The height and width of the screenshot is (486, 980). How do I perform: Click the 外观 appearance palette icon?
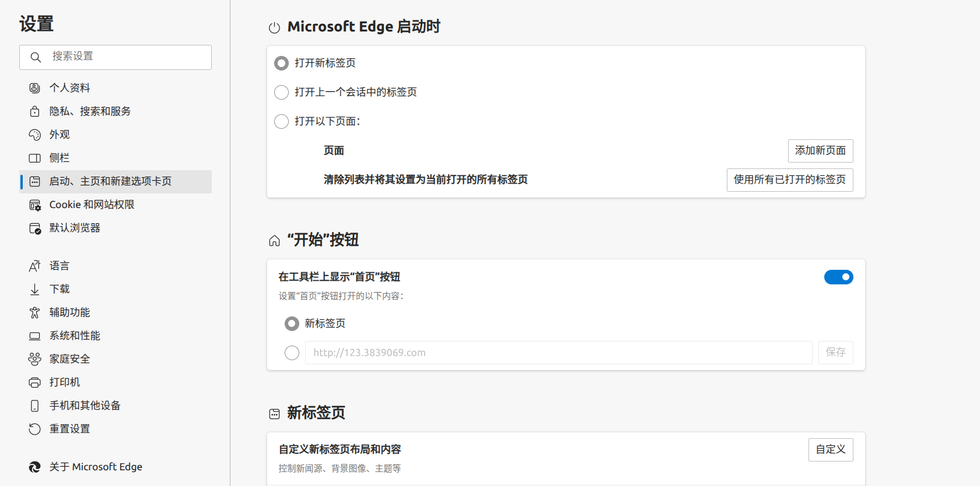click(x=35, y=135)
